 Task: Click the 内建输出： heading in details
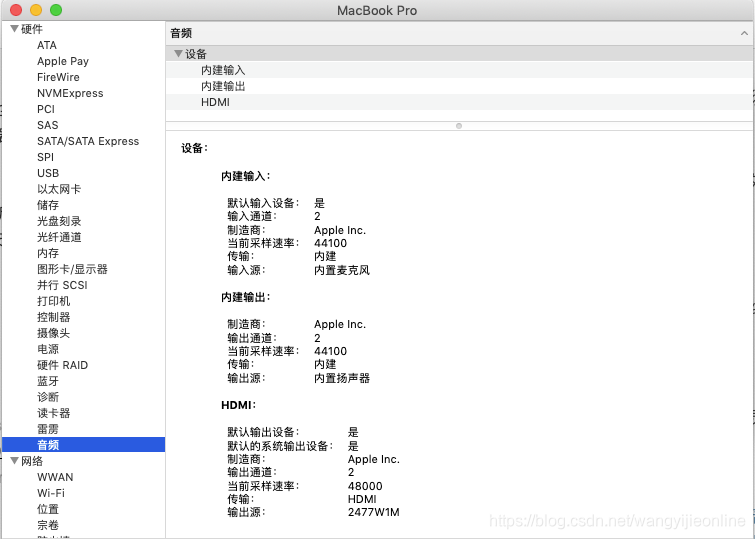(x=246, y=297)
